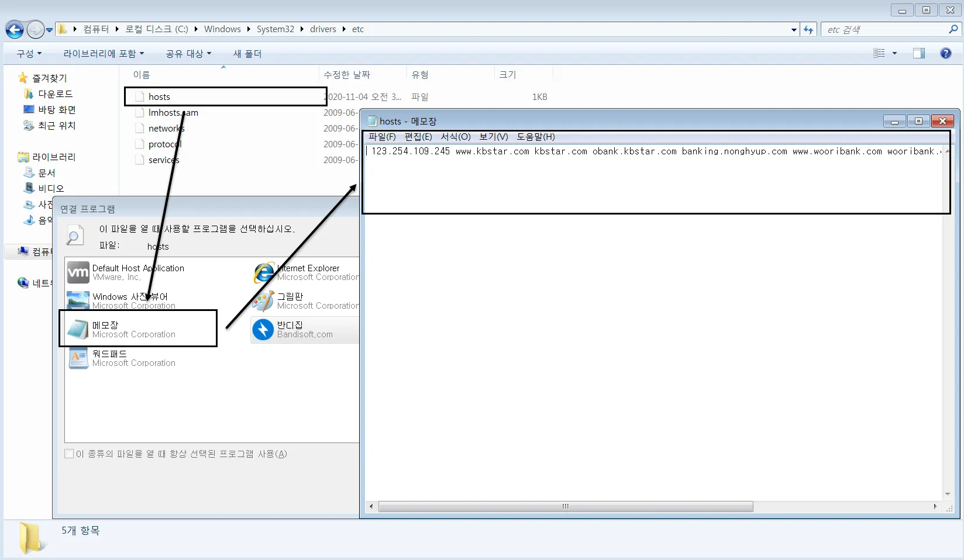Select the services file

tap(164, 160)
